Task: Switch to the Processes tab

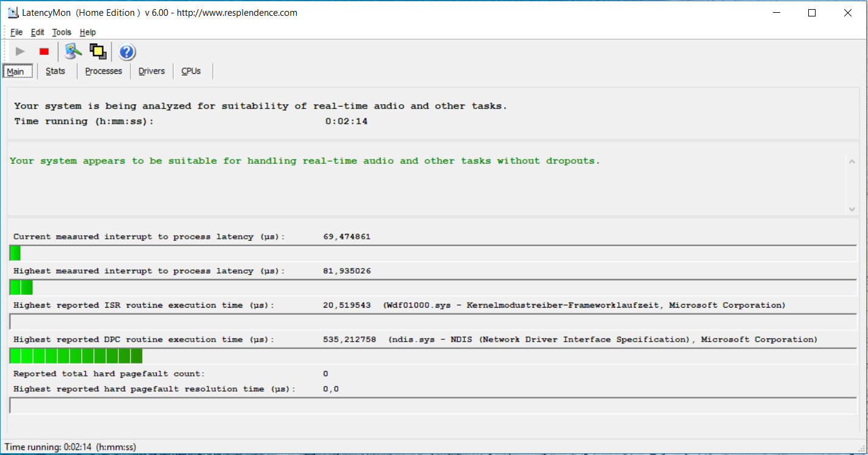Action: click(x=104, y=71)
